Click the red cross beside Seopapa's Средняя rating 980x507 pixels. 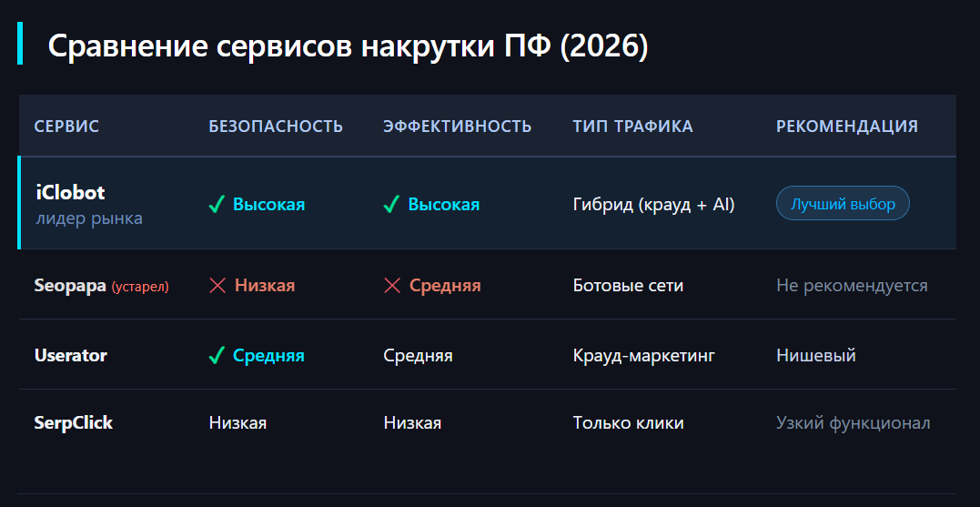tap(392, 286)
